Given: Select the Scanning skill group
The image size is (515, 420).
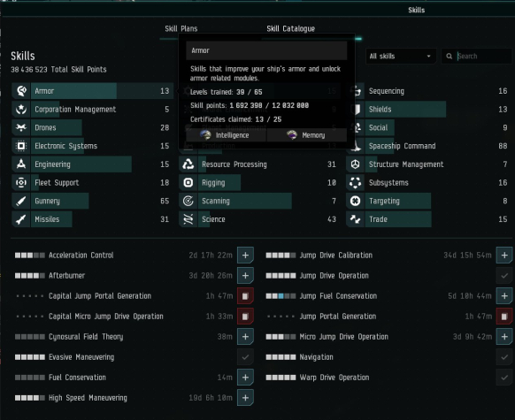Looking at the screenshot, I should 259,201.
